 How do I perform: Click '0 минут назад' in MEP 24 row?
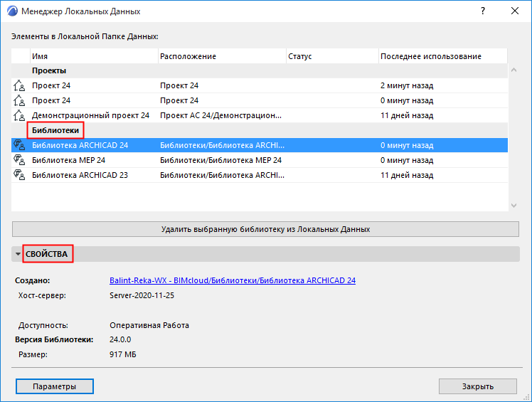(407, 160)
